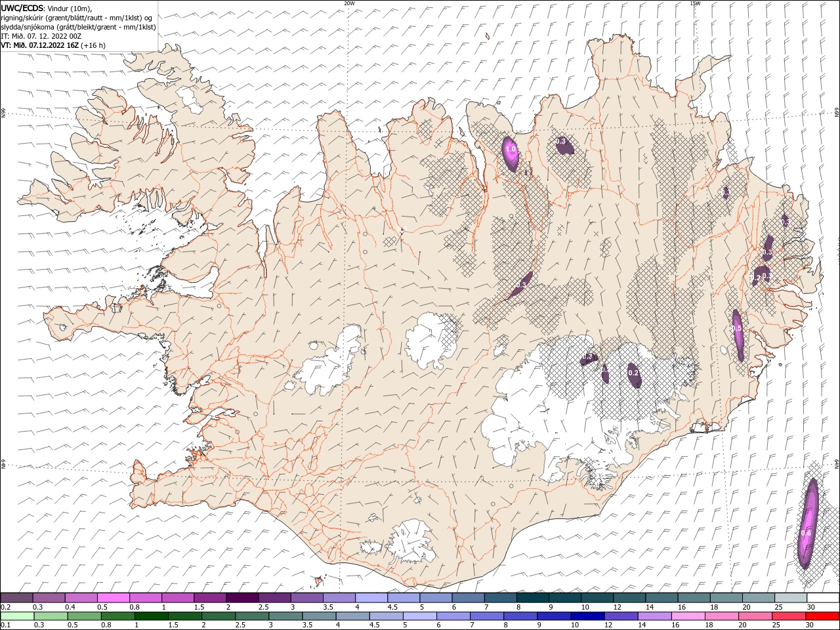This screenshot has height=630, width=840.
Task: Click the UWC/ECDS title text
Action: point(22,8)
